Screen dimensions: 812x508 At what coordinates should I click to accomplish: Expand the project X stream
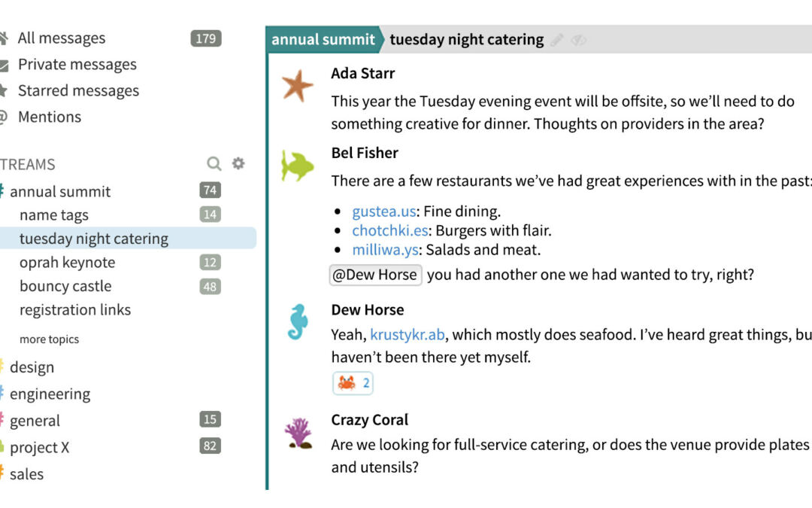(39, 447)
